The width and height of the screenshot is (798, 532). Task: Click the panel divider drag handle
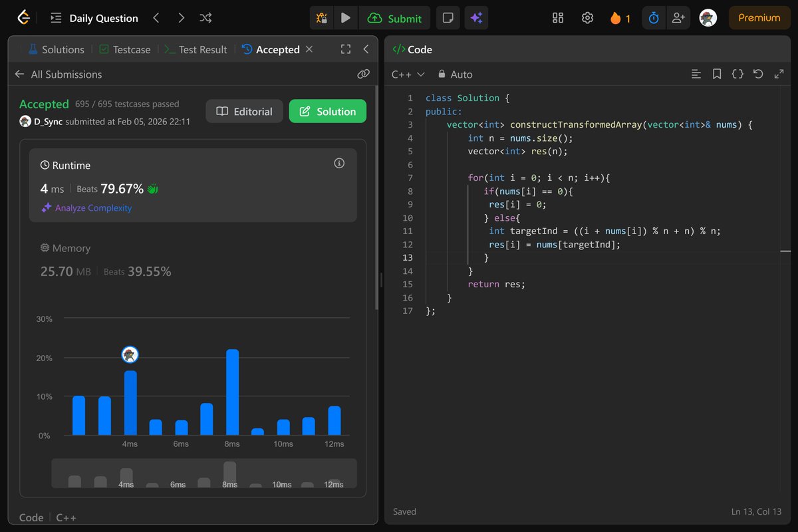click(381, 280)
